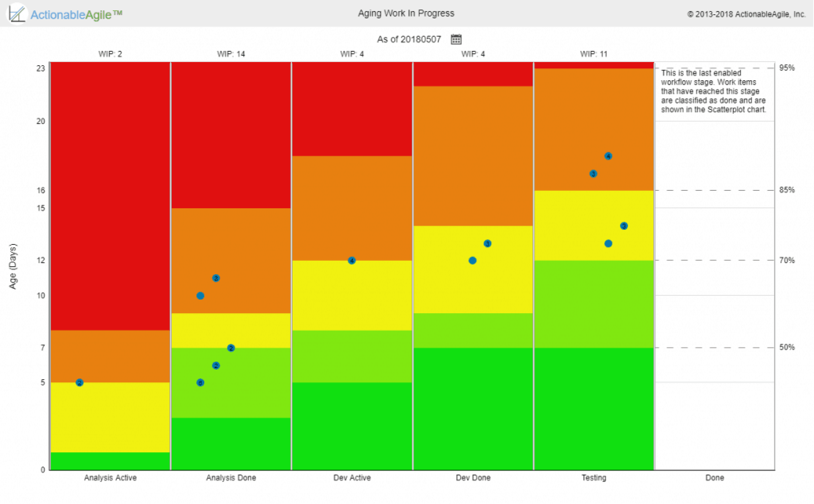Screen dimensions: 814x504
Task: Select the dot labeled 6 in Analysis Done
Action: 200,382
